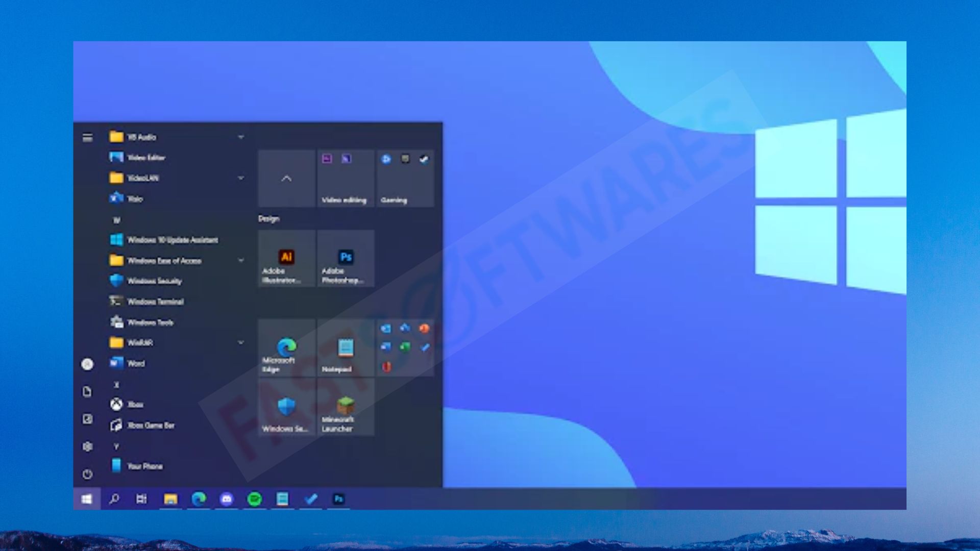Collapse the open tile folder with the up-arrow tile
Image resolution: width=980 pixels, height=551 pixels.
(x=286, y=179)
